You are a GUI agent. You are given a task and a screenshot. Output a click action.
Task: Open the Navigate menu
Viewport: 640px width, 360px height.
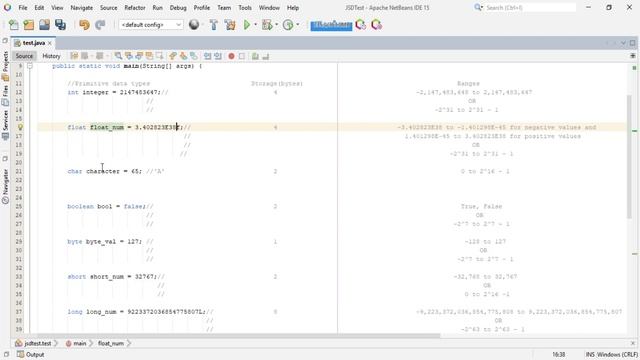(81, 8)
